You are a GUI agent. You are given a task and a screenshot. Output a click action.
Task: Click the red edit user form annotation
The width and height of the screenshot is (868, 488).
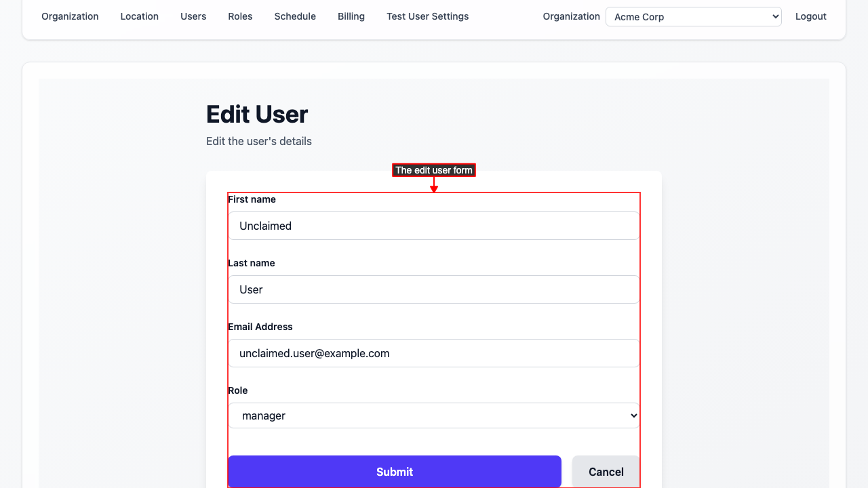[x=433, y=170]
